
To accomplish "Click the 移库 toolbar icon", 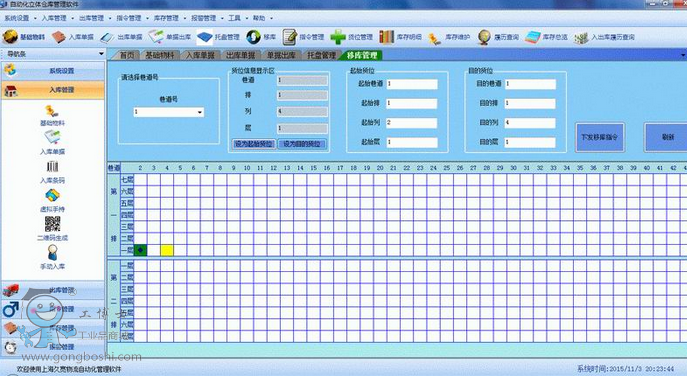I will (253, 37).
